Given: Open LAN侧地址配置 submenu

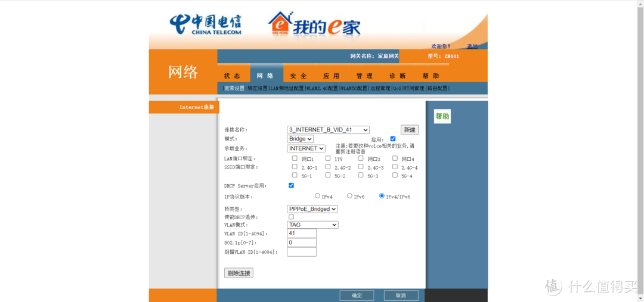Looking at the screenshot, I should (287, 88).
